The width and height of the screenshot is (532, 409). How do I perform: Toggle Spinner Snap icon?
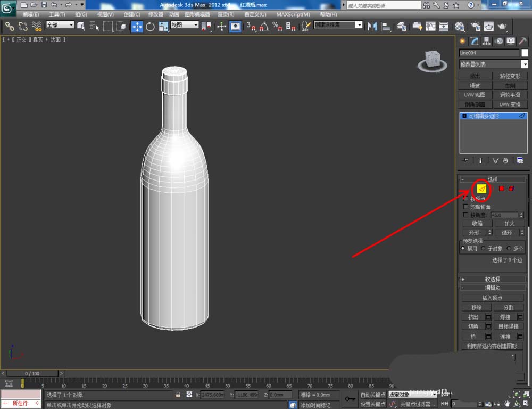point(290,26)
